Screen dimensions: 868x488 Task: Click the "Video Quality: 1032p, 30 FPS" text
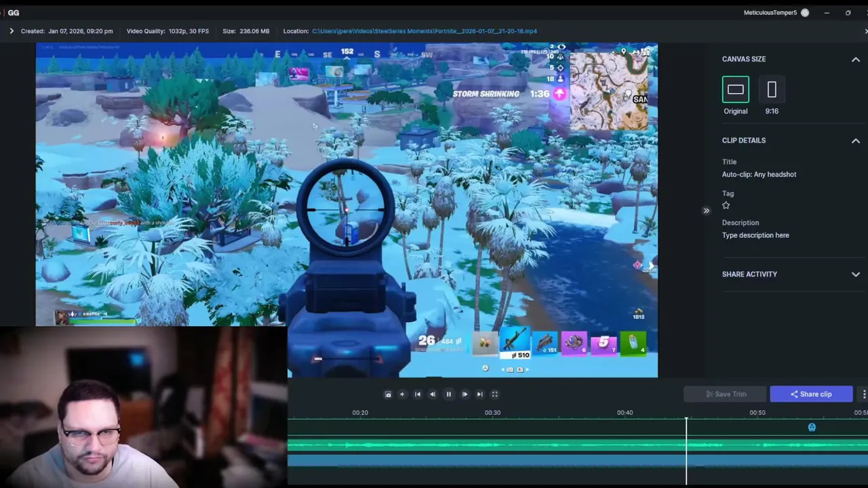tap(168, 31)
